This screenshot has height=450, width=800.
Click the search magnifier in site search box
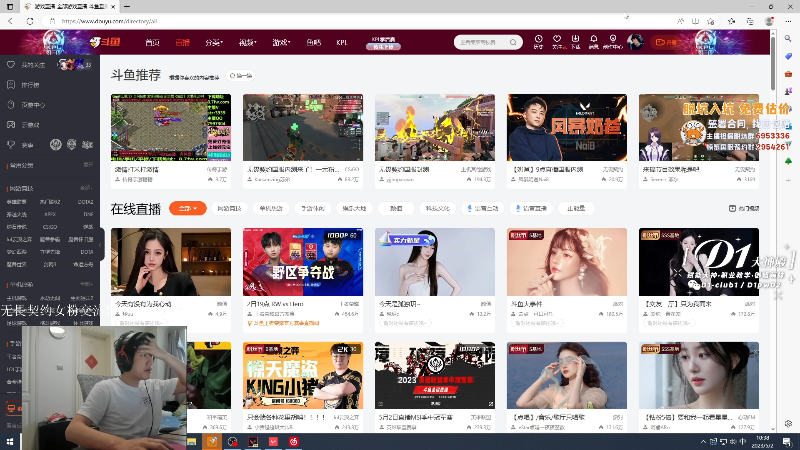513,42
